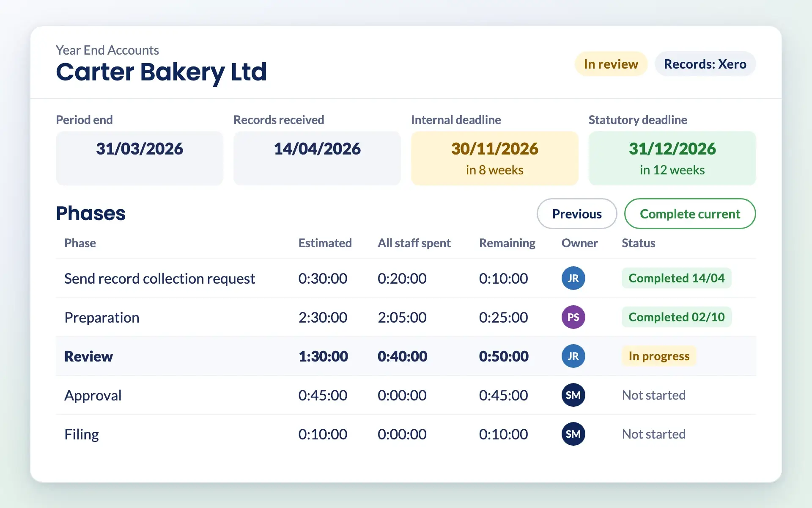Select the Filing phase name

(x=82, y=434)
